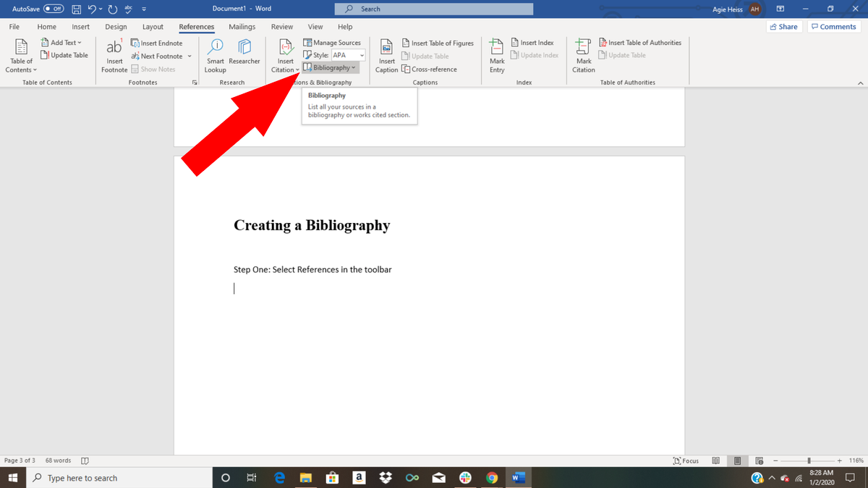The width and height of the screenshot is (868, 488).
Task: Enable Focus mode in status bar
Action: click(686, 460)
